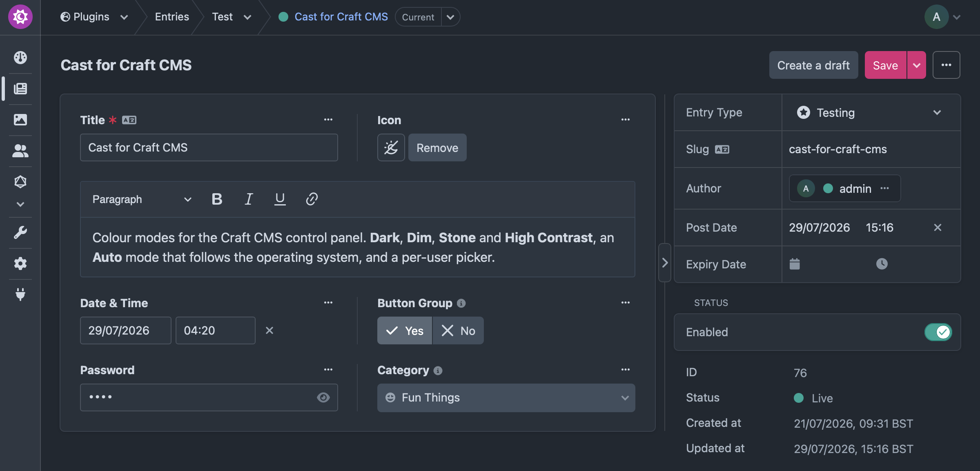Open the Category Fun Things dropdown
This screenshot has height=471, width=980.
point(506,397)
